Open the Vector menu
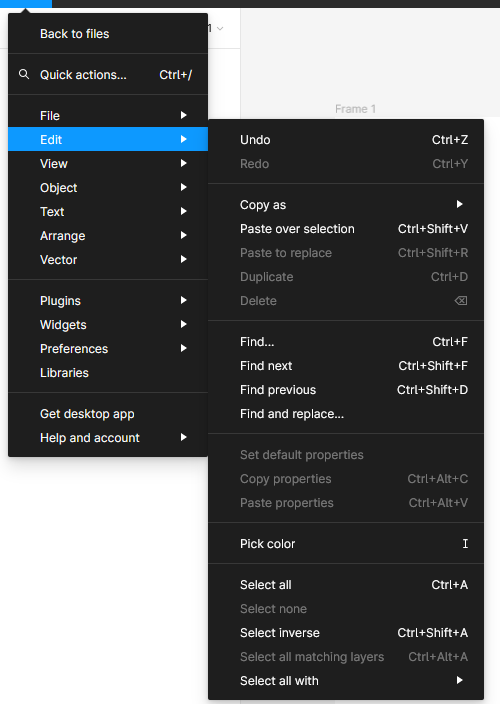The width and height of the screenshot is (500, 704). pyautogui.click(x=108, y=260)
